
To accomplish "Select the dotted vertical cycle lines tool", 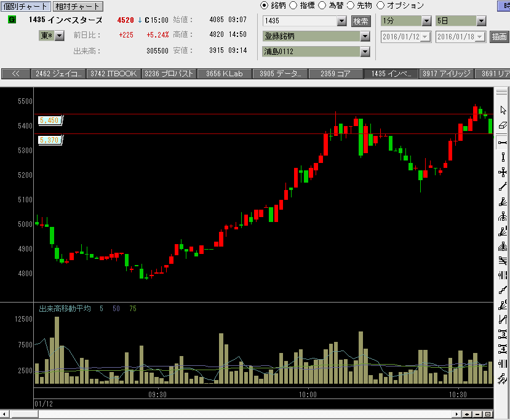I will 503,275.
